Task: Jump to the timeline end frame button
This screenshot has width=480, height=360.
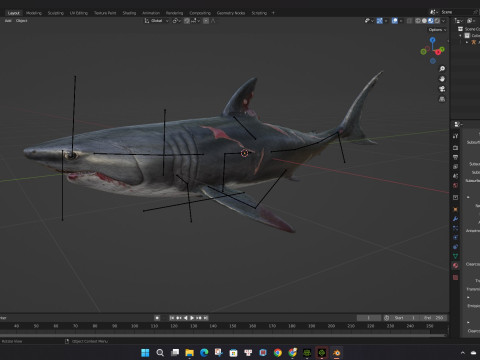Action: (206, 318)
